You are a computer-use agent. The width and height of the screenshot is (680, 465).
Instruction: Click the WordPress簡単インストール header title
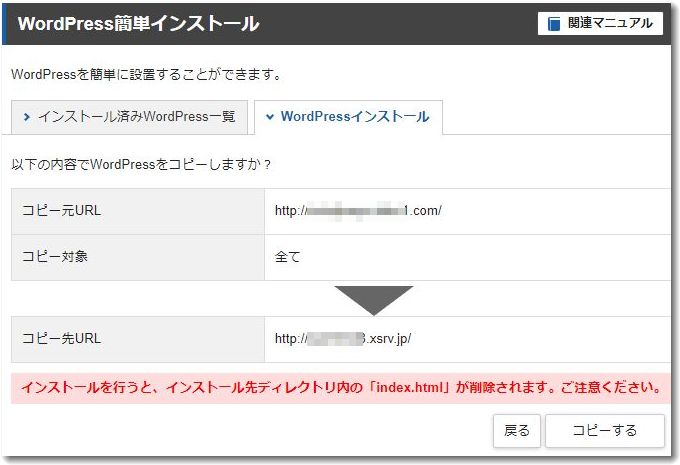138,24
